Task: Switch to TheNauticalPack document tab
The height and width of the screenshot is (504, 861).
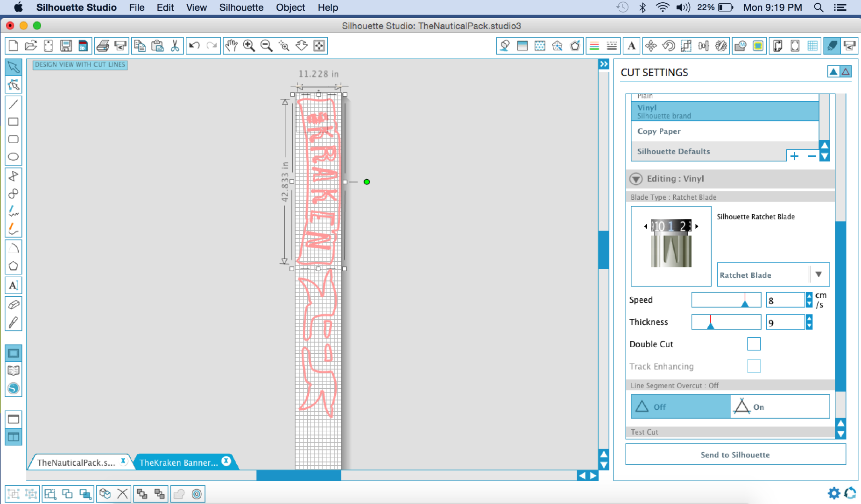Action: click(x=76, y=462)
